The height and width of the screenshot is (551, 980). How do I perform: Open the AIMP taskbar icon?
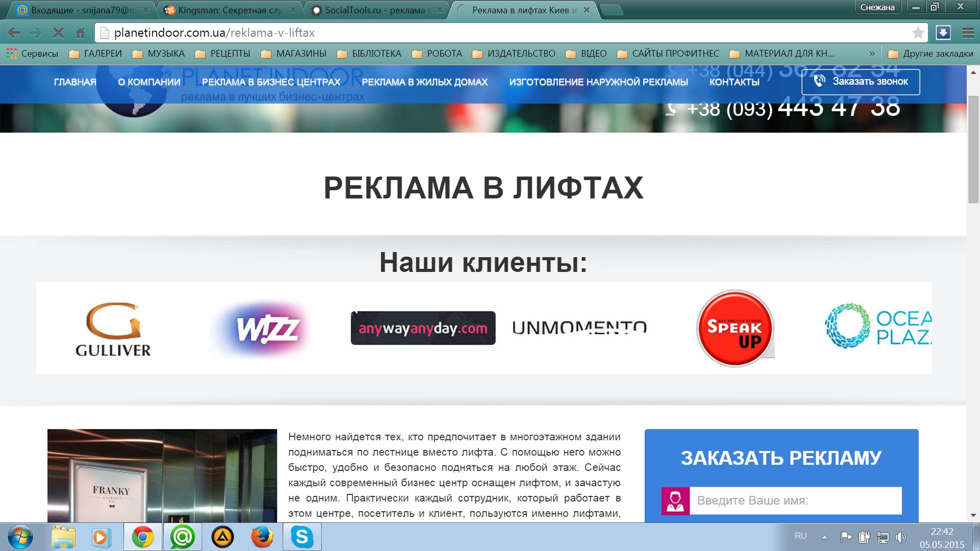click(223, 537)
